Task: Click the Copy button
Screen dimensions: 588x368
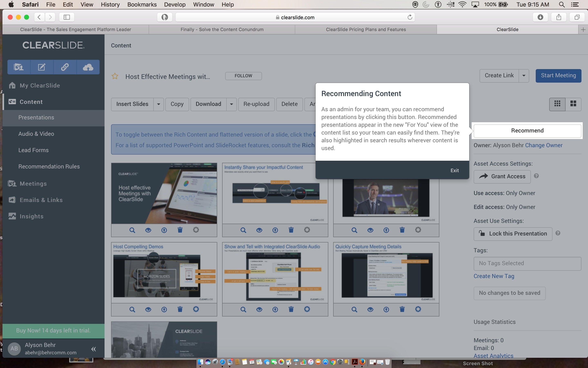Action: [177, 104]
